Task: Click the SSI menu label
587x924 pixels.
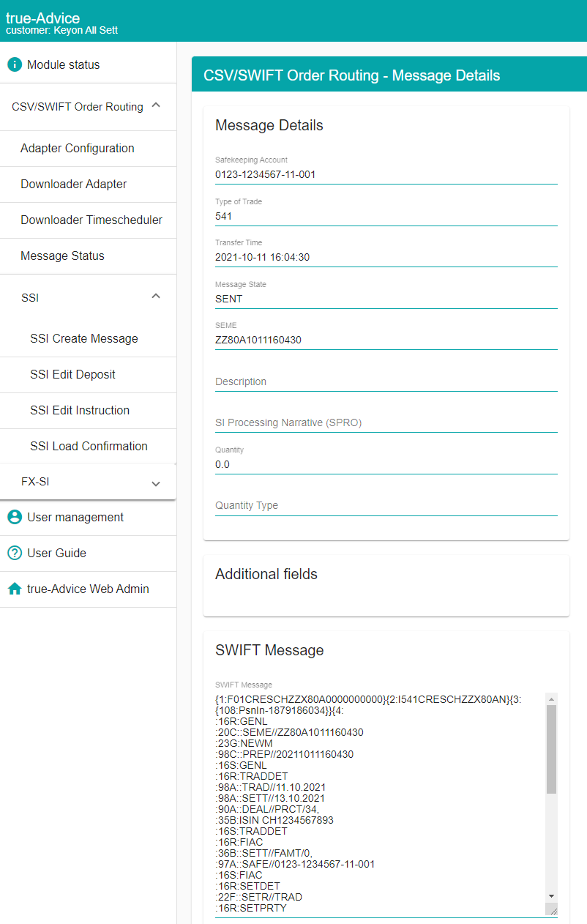Action: (x=30, y=298)
